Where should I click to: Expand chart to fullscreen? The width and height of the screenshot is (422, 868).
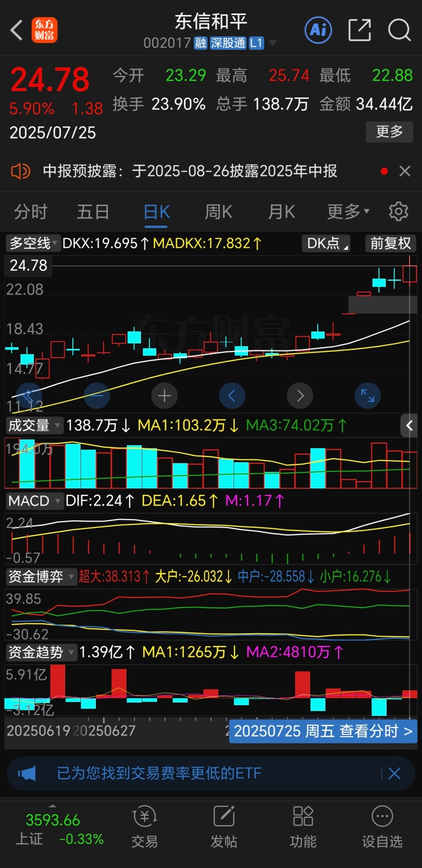point(368,395)
